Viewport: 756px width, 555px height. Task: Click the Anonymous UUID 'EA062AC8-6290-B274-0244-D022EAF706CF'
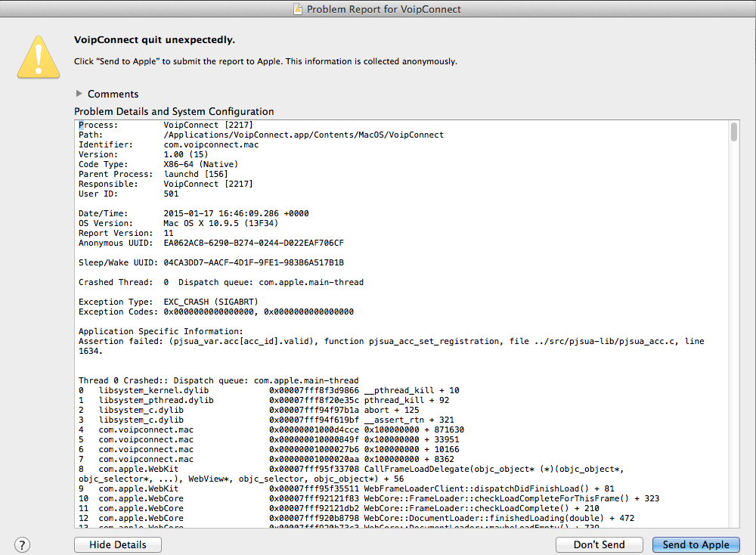point(253,243)
